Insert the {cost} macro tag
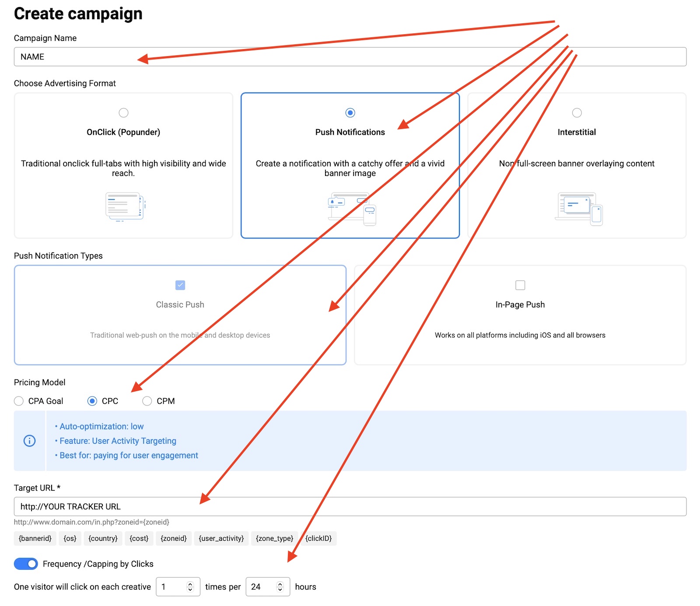 (x=139, y=539)
